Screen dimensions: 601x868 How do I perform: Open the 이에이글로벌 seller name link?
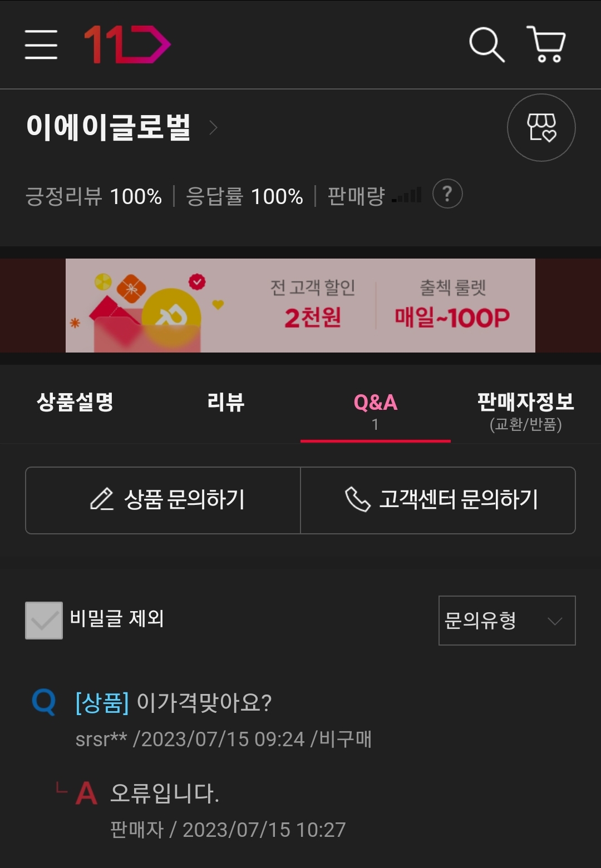pyautogui.click(x=109, y=127)
